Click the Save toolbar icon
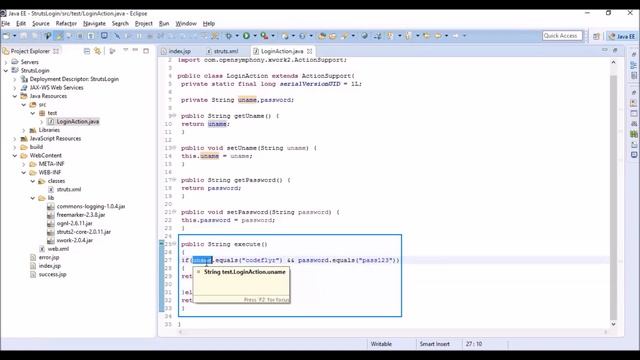Viewport: 640px width, 360px height. pyautogui.click(x=23, y=36)
